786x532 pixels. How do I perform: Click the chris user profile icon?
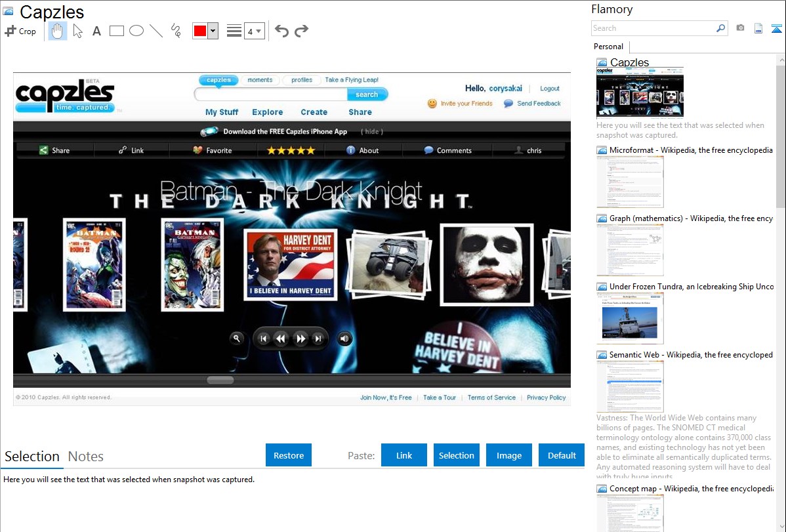pos(519,150)
